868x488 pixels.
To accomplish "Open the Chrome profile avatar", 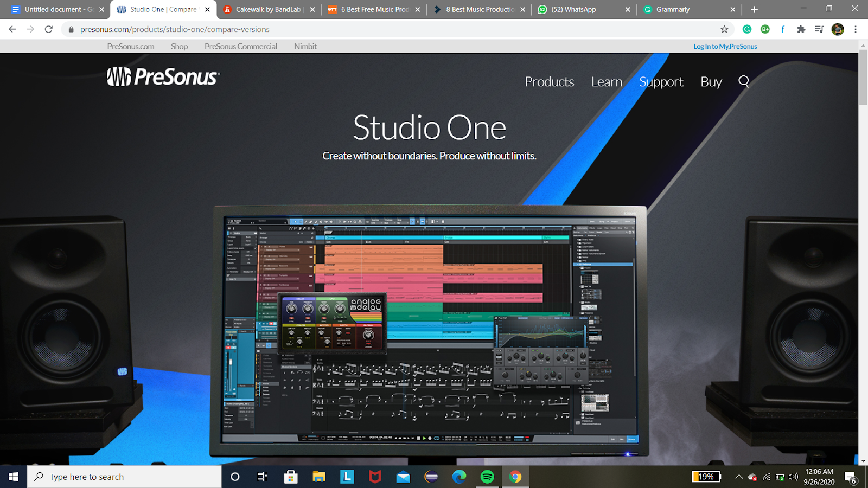I will (838, 29).
